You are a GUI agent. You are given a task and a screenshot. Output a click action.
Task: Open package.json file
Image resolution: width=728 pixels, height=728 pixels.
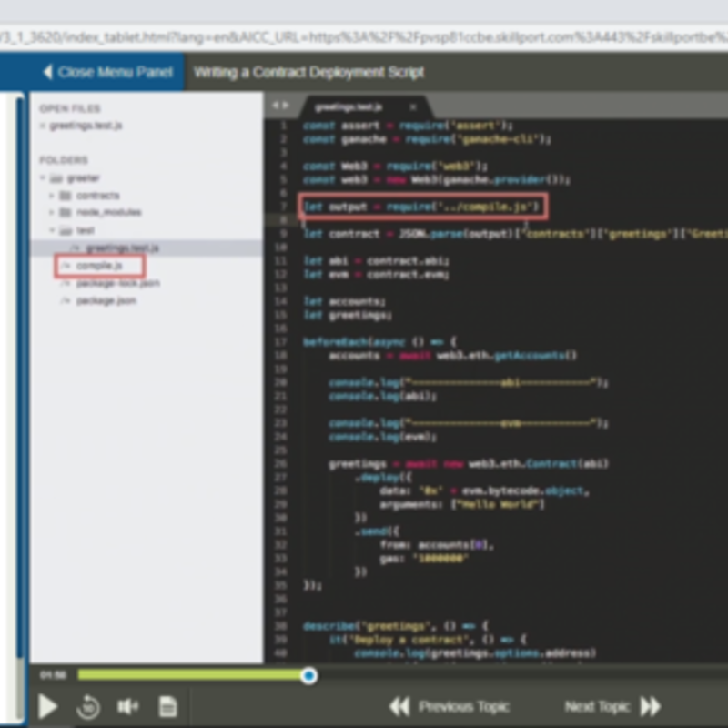(x=106, y=301)
